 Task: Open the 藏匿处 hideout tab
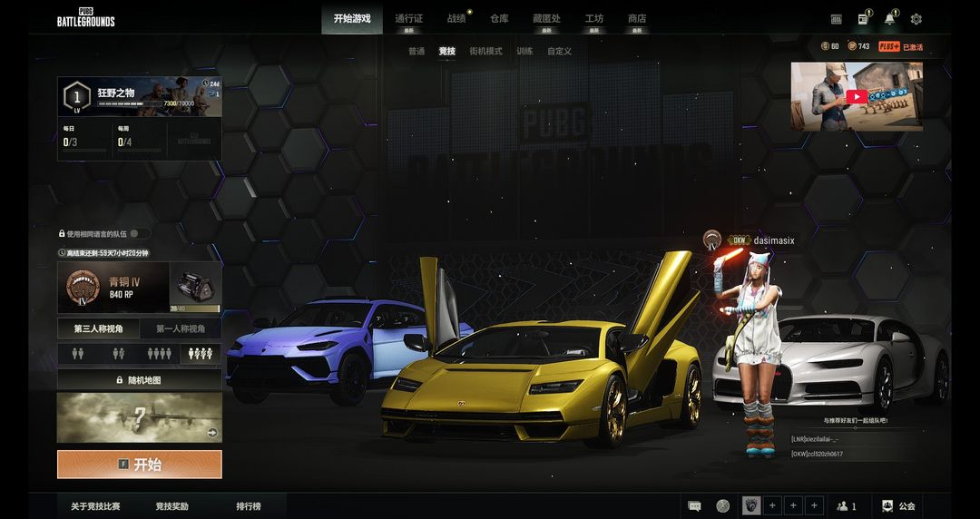(546, 19)
